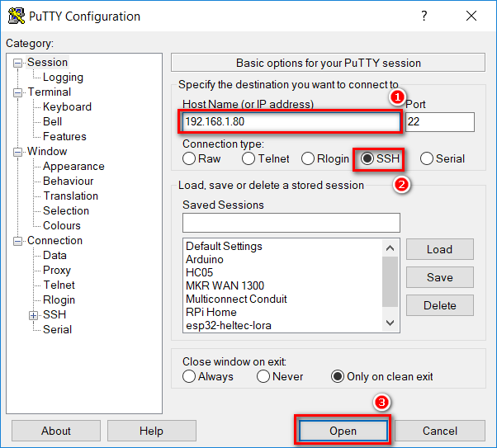The height and width of the screenshot is (448, 497).
Task: Open the Rlogin category in the tree
Action: tap(59, 300)
